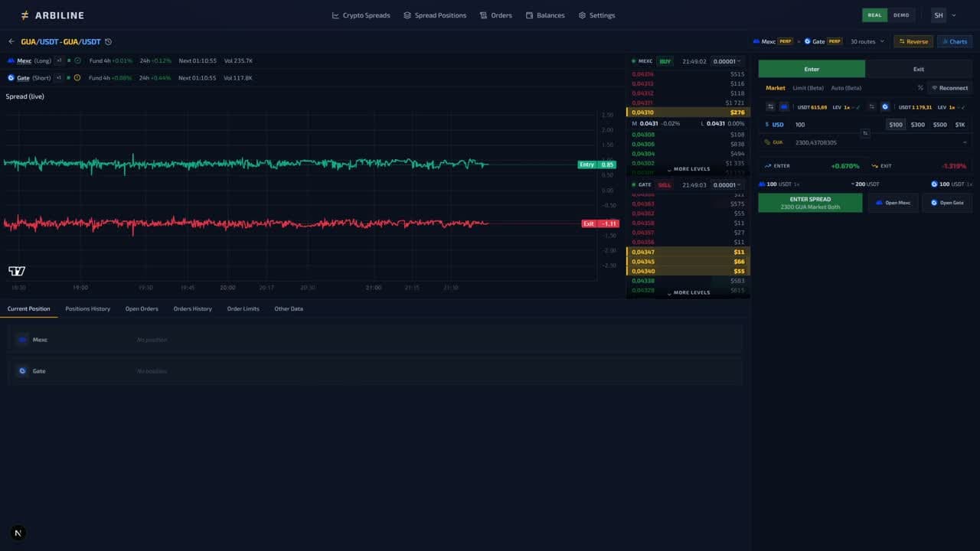
Task: Click Mexc logo button in balance row
Action: (784, 107)
